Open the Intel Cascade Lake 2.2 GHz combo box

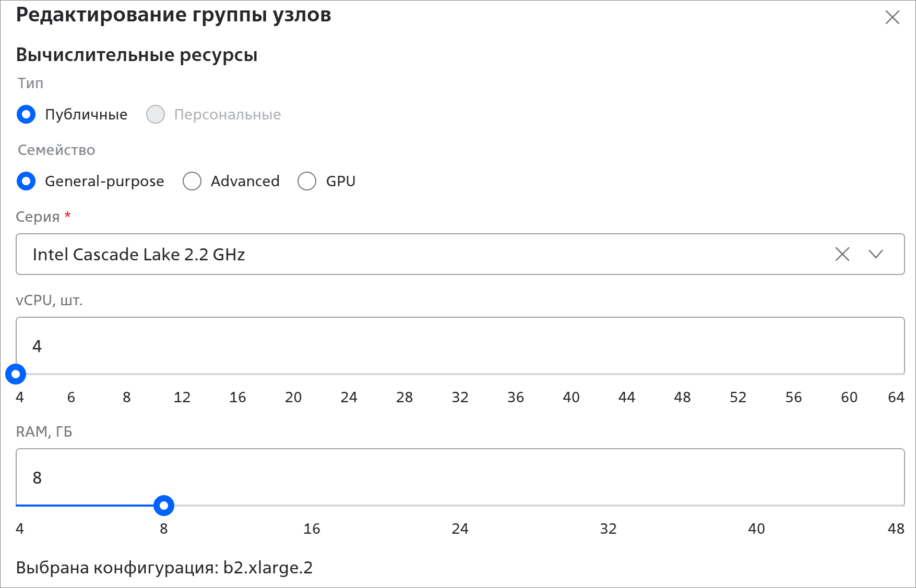tap(418, 254)
